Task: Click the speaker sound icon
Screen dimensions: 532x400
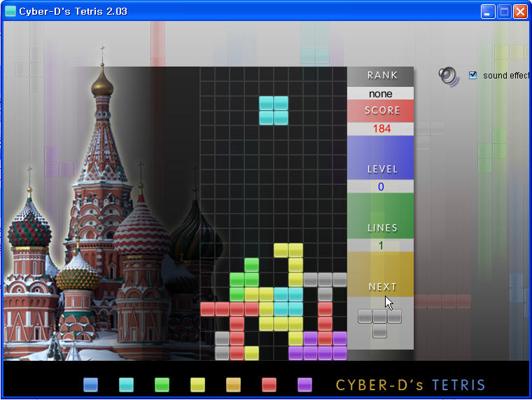Action: tap(448, 77)
